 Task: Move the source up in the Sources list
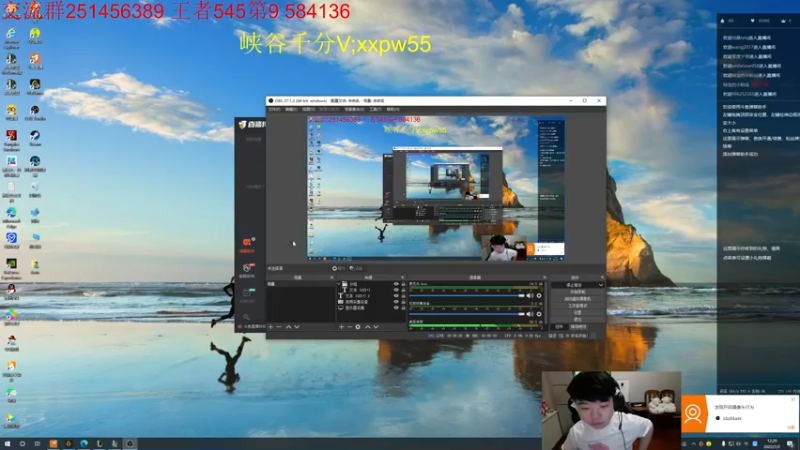click(x=367, y=327)
